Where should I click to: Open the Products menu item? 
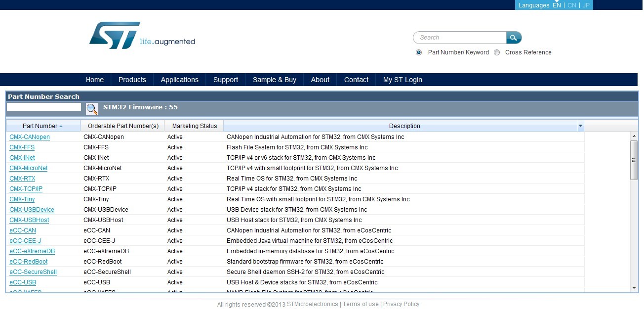(x=132, y=80)
